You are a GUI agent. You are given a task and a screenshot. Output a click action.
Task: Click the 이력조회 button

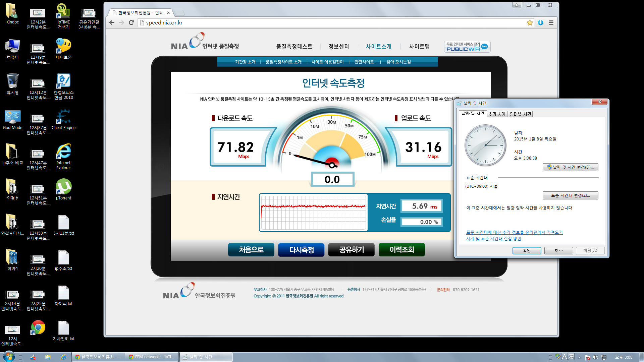tap(401, 250)
